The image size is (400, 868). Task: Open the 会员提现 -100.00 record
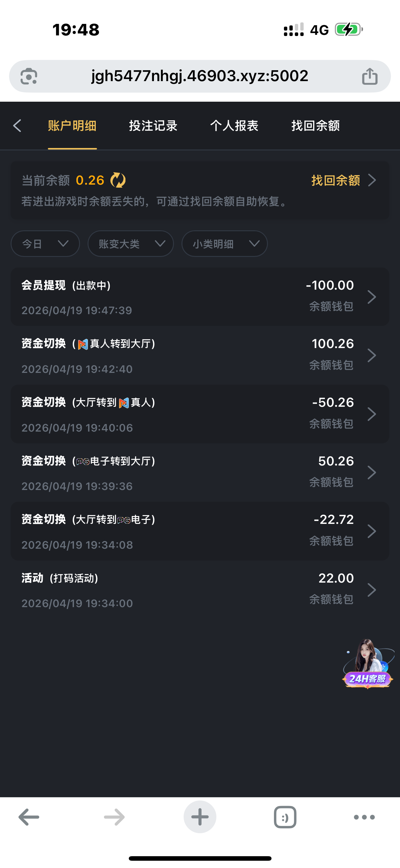tap(200, 297)
